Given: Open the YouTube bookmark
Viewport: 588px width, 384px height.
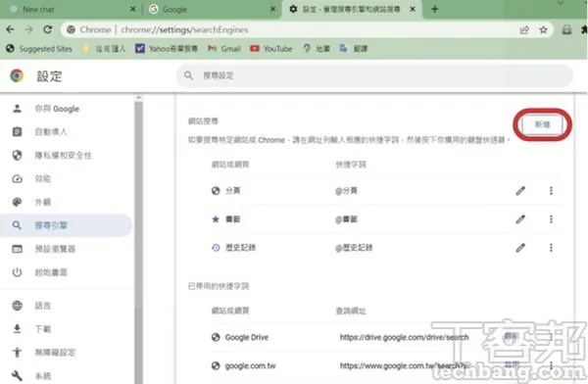Looking at the screenshot, I should coord(271,49).
